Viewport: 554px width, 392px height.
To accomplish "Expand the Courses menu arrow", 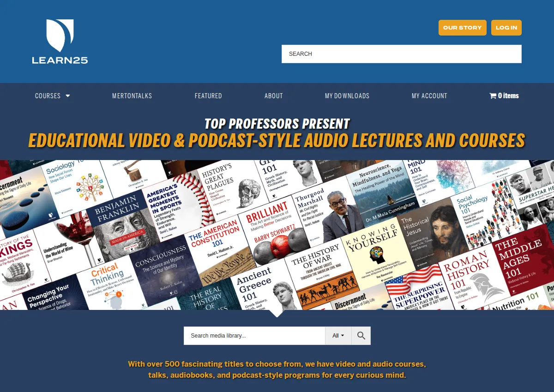I will click(68, 96).
